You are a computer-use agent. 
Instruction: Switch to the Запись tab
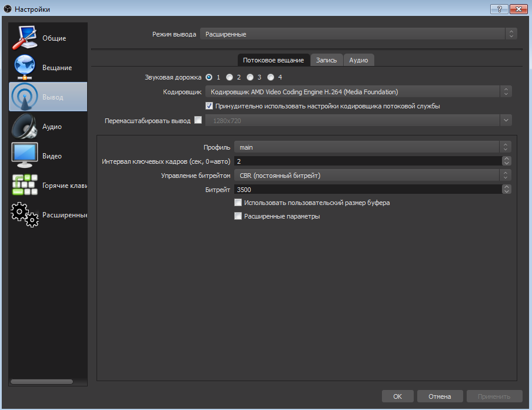click(327, 60)
